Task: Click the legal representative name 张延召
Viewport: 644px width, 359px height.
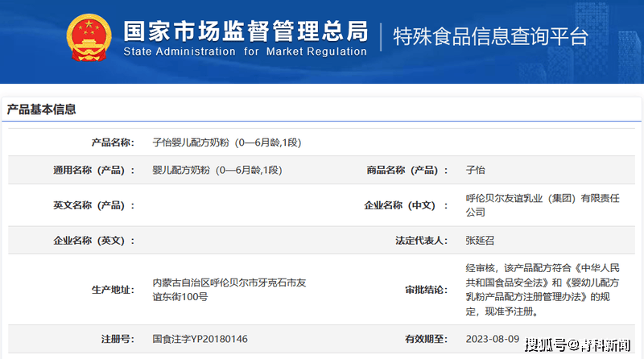Action: 480,240
